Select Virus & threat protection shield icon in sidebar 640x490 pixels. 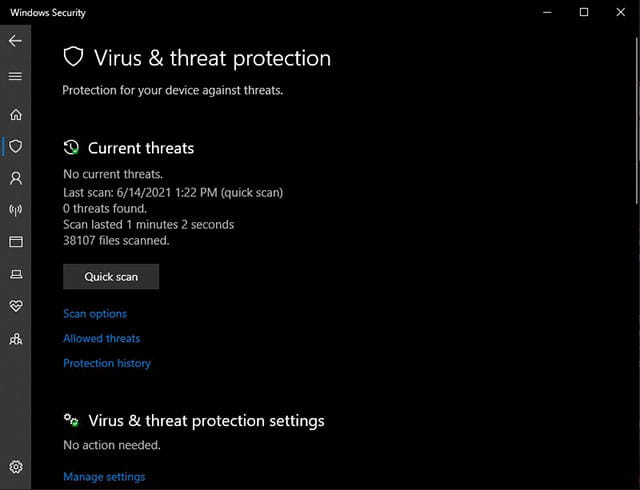[x=16, y=146]
